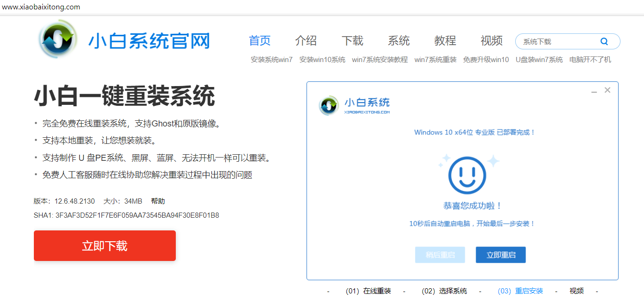Switch to the (03) 重启安装 slide tab
The image size is (644, 308).
(x=520, y=291)
